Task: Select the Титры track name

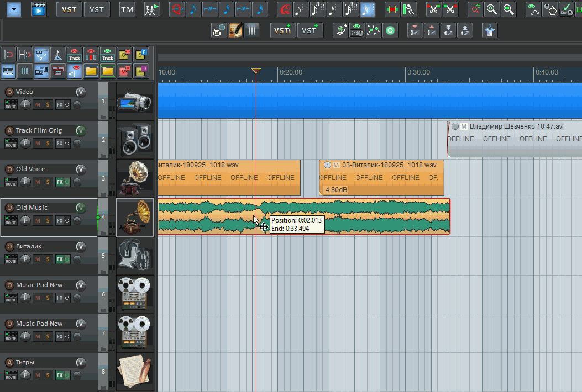Action: tap(25, 362)
